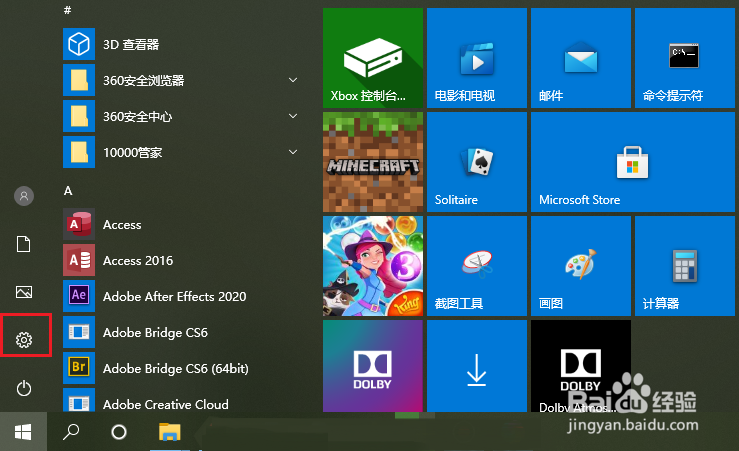Click the 360安全浏览器 folder icon
Image resolution: width=739 pixels, height=451 pixels.
[x=79, y=80]
